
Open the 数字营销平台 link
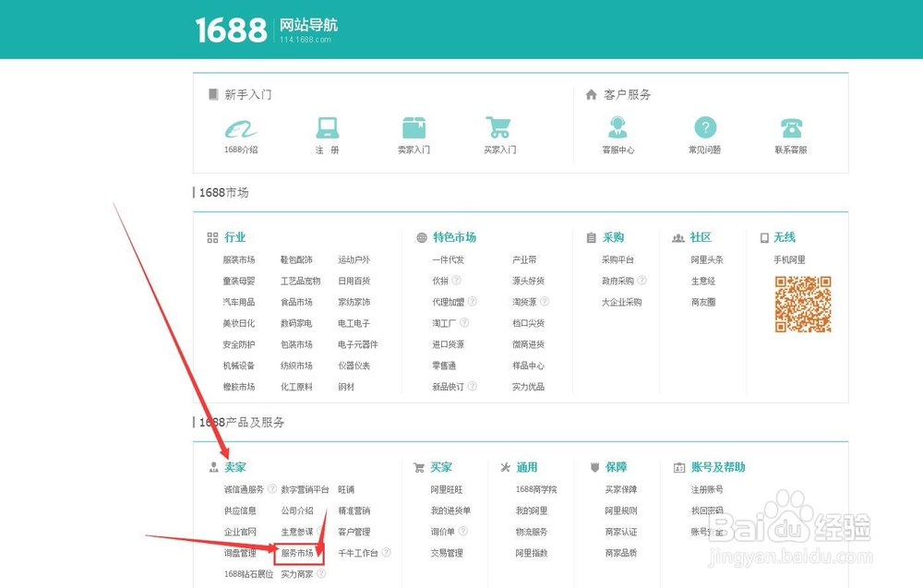(305, 489)
